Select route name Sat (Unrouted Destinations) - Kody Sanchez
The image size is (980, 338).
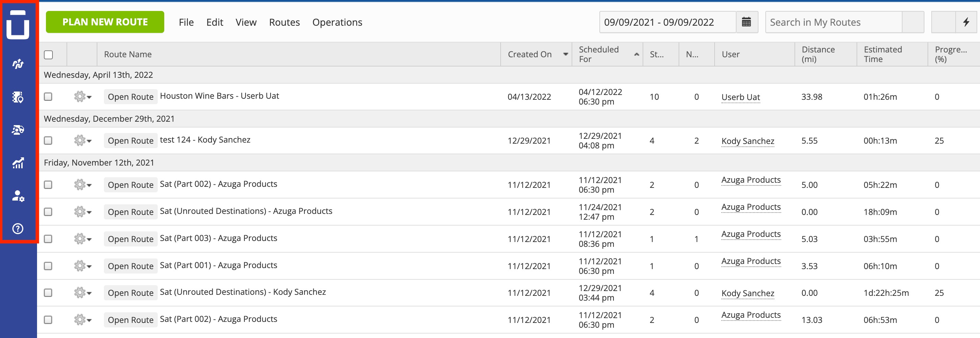tap(243, 292)
